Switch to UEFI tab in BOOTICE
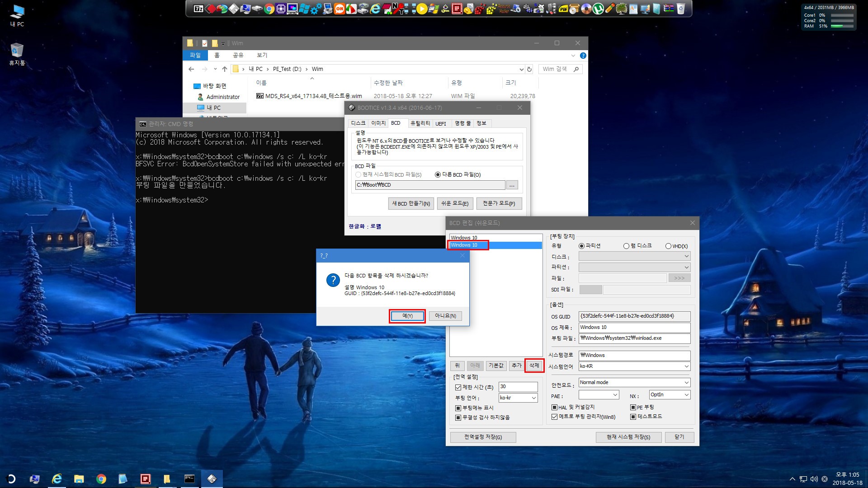 (x=441, y=123)
